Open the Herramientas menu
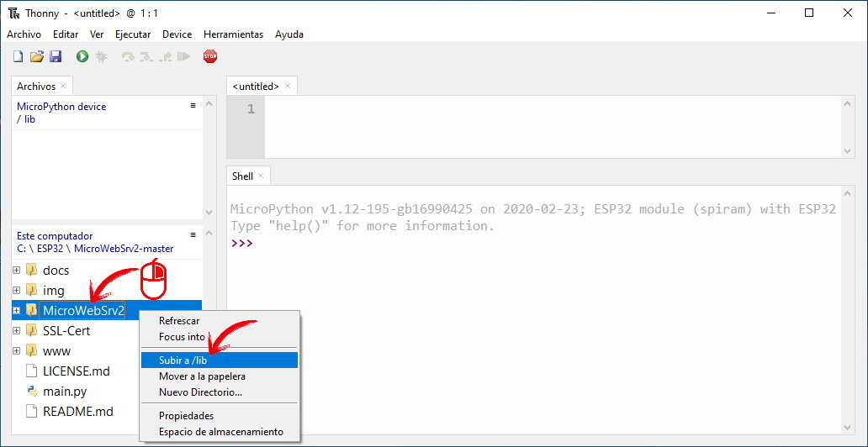The width and height of the screenshot is (868, 447). (234, 34)
